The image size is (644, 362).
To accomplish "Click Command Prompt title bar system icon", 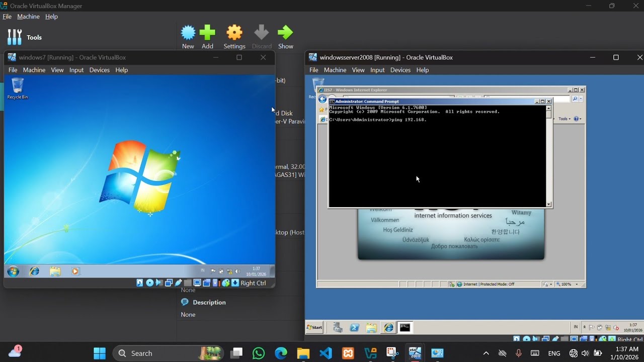I will [x=332, y=102].
